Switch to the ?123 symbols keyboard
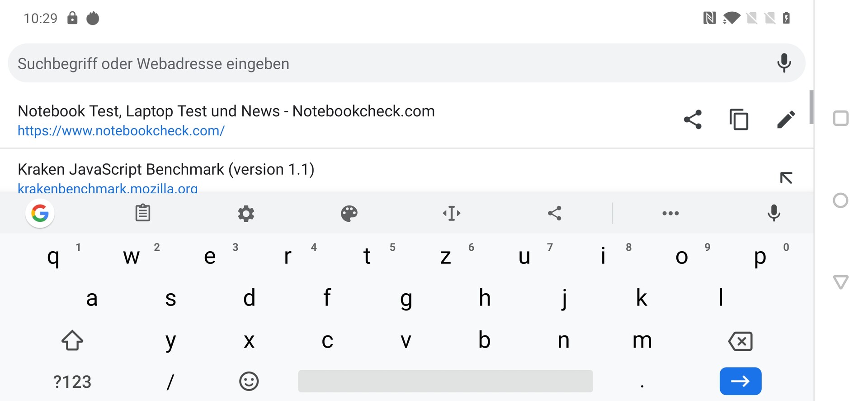 point(72,382)
